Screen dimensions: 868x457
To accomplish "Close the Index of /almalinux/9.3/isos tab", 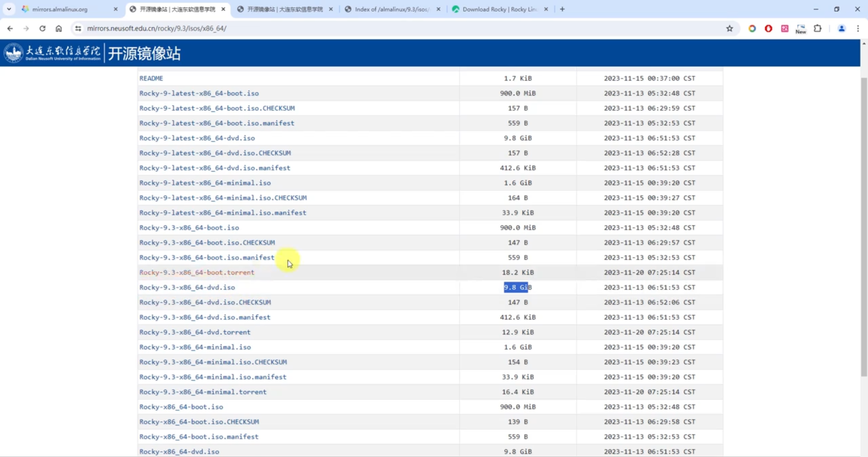I will pyautogui.click(x=439, y=9).
